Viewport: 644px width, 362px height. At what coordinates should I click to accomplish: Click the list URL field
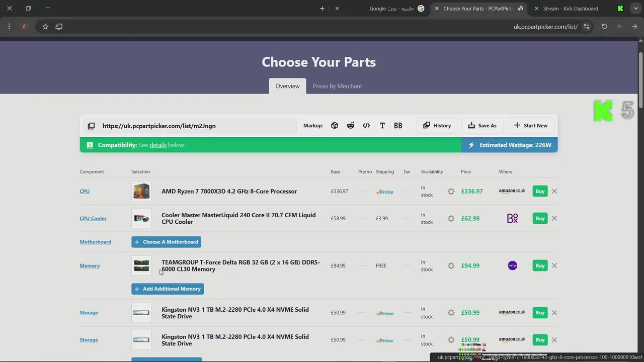click(x=197, y=126)
